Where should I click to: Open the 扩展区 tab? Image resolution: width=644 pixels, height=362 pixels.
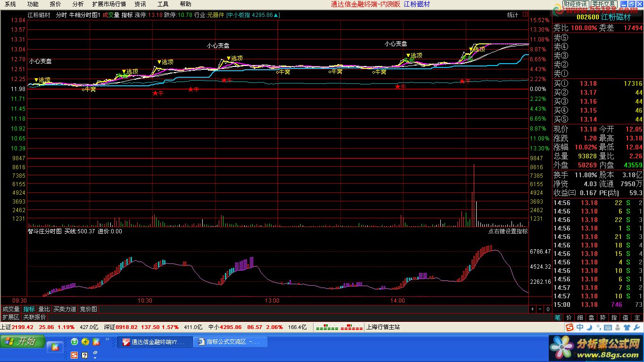pyautogui.click(x=11, y=317)
